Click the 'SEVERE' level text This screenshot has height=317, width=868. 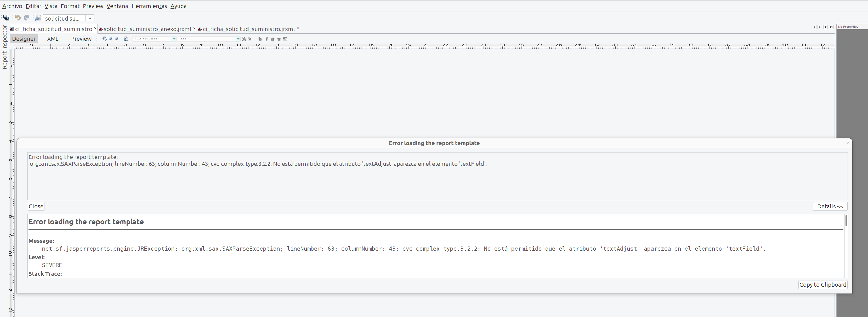tap(52, 265)
